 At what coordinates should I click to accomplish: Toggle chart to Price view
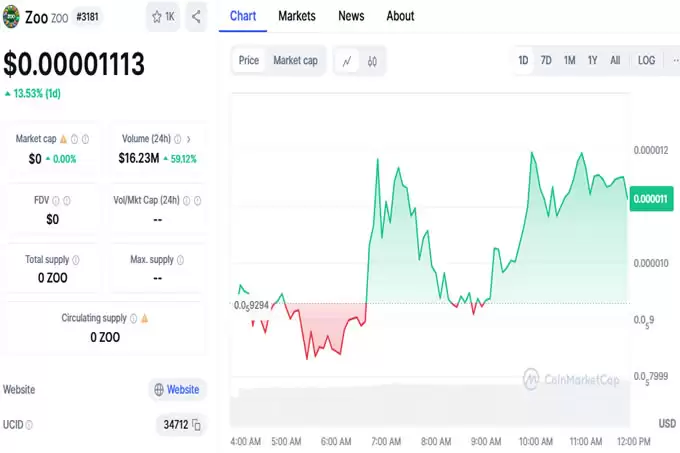coord(249,61)
